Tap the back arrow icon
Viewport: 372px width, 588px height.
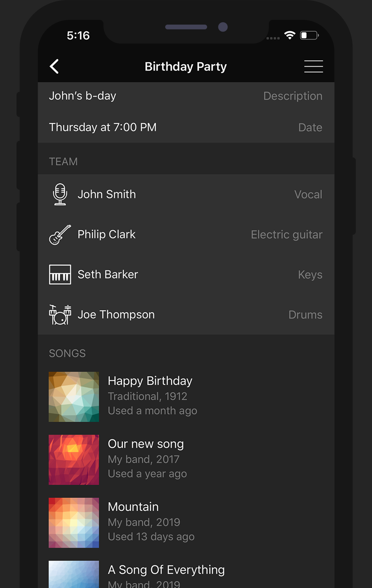54,66
